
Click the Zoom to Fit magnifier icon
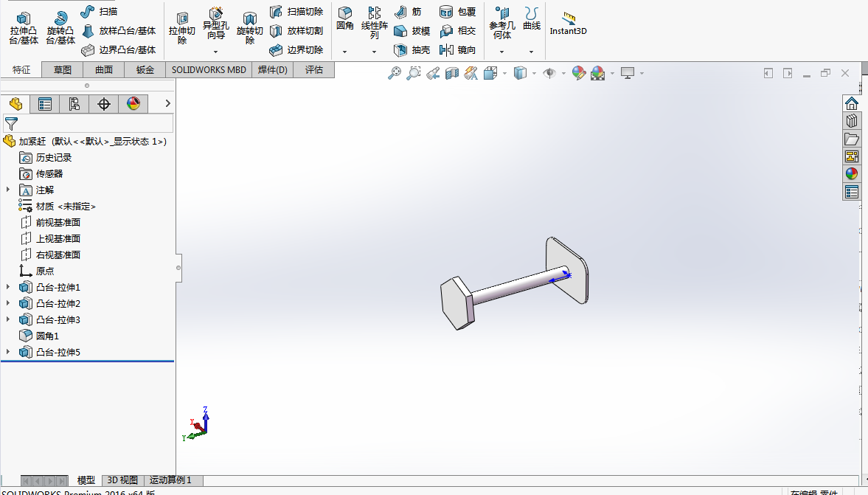(394, 73)
